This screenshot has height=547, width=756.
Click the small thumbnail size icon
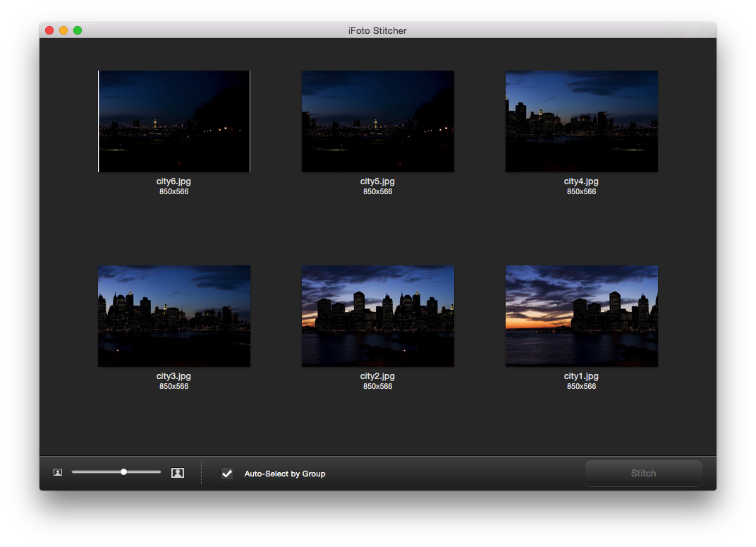(58, 472)
